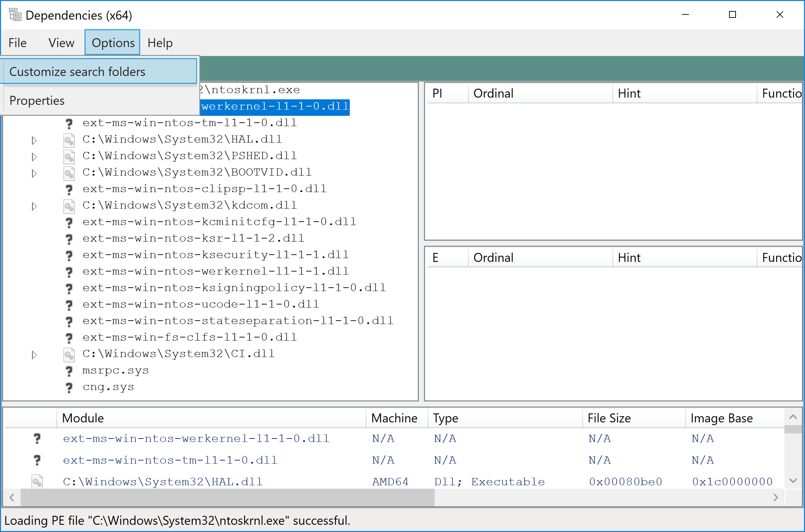The height and width of the screenshot is (532, 805).
Task: Select C:\Windows\System32\HAL.dll tree item
Action: 182,139
